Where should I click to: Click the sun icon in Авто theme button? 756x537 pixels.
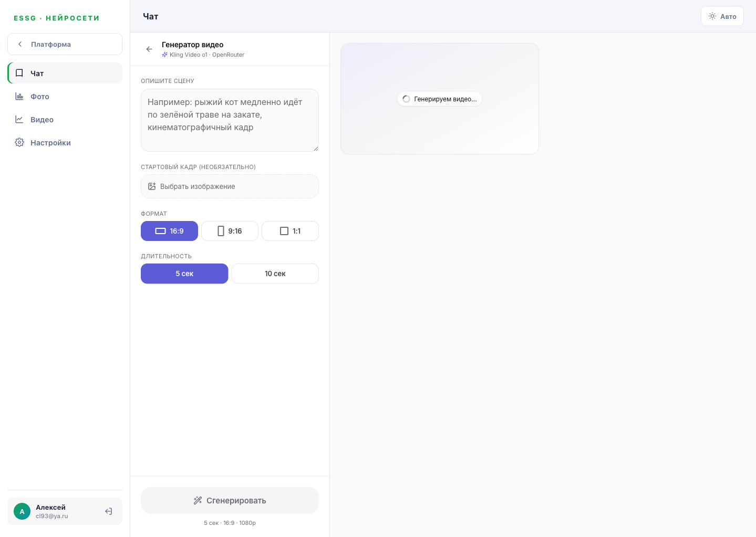click(712, 16)
